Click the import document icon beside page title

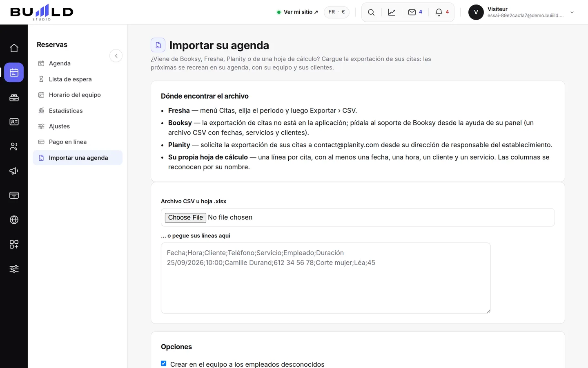click(158, 45)
